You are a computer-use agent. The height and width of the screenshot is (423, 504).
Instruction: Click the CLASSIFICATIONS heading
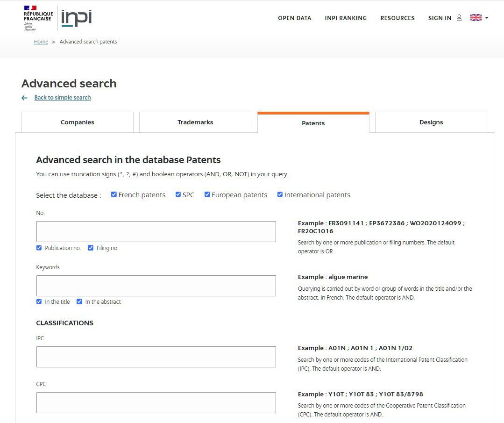point(64,323)
